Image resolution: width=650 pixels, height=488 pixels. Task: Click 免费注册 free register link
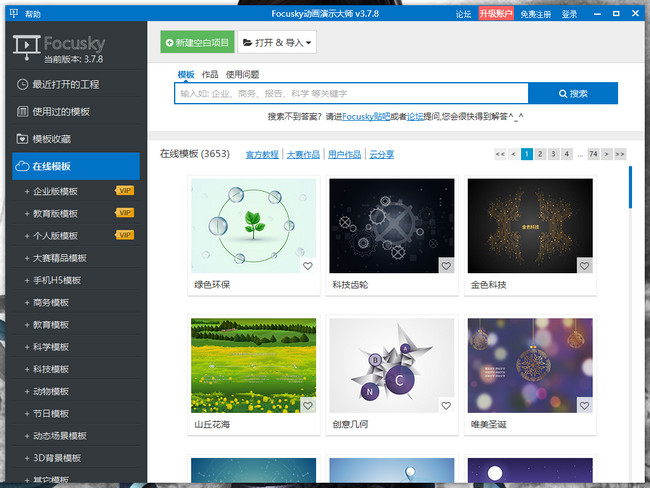[x=536, y=14]
